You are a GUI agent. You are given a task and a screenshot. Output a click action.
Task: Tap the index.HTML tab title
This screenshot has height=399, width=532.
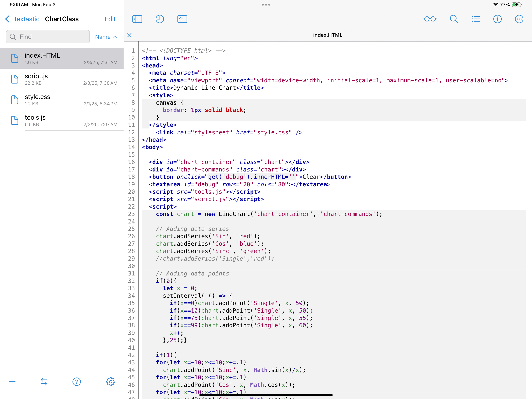[327, 35]
